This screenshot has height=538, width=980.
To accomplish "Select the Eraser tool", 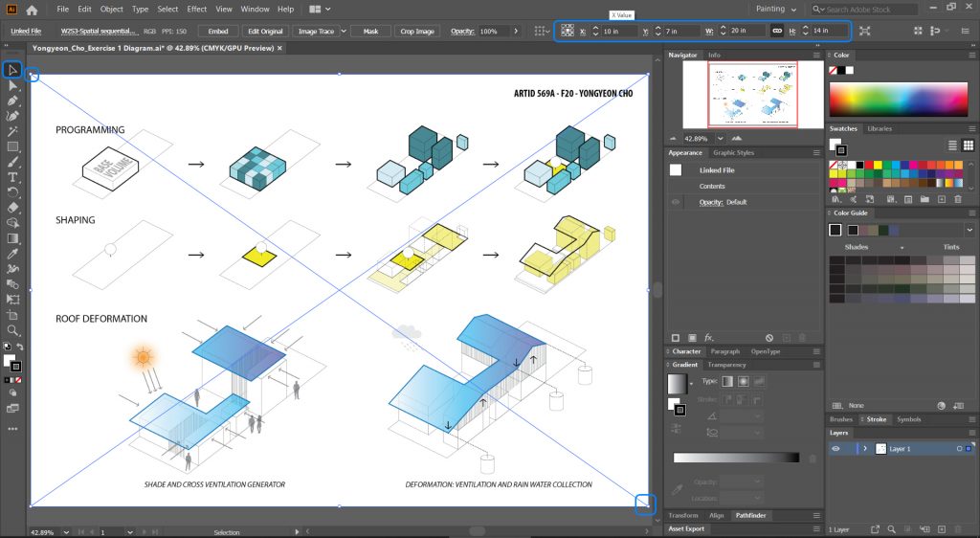I will (x=13, y=208).
